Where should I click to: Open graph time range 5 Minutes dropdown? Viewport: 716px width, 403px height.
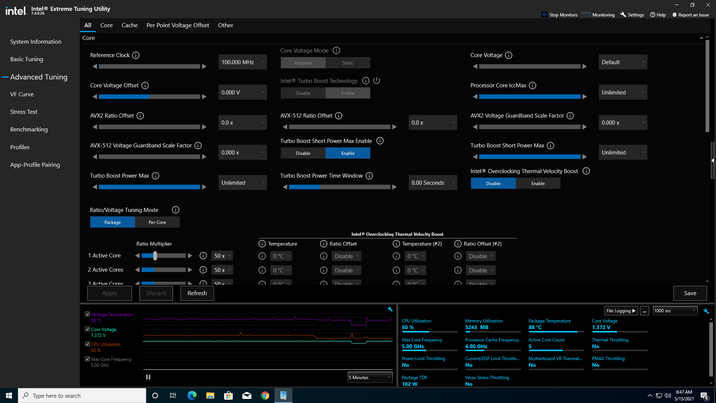pyautogui.click(x=370, y=377)
